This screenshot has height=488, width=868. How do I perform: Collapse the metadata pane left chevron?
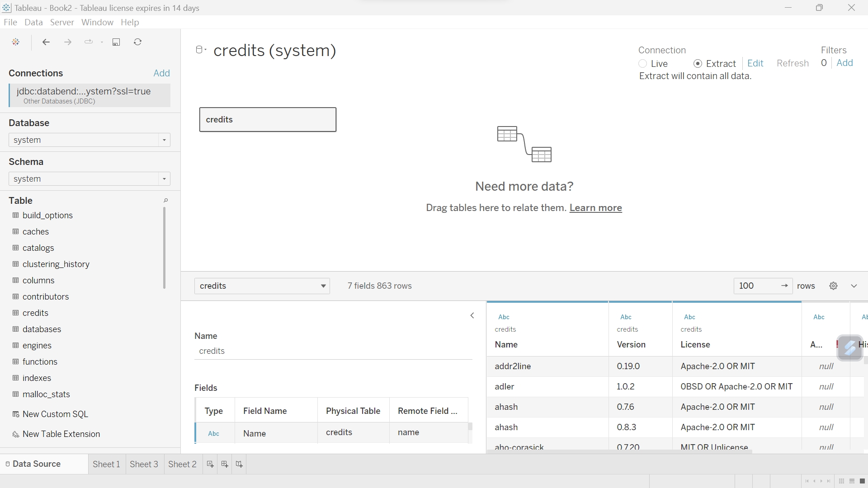(x=472, y=316)
